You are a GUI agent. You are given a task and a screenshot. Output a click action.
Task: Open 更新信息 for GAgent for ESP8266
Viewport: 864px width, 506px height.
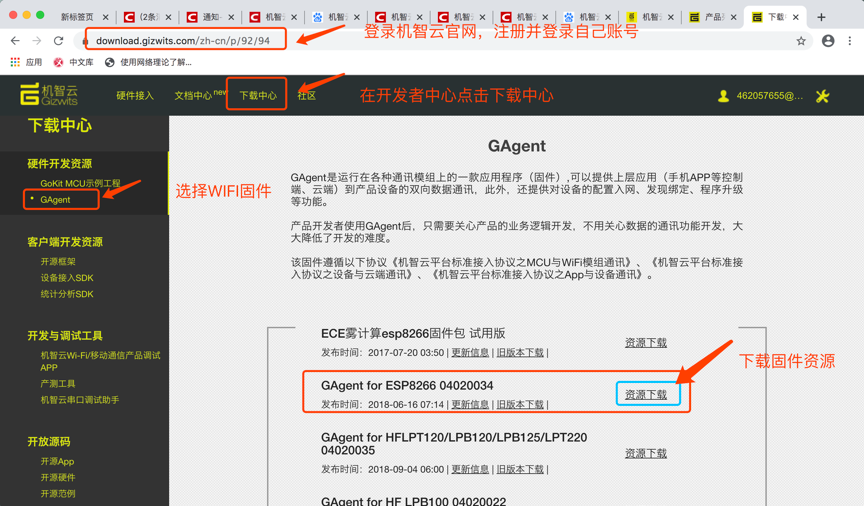click(470, 405)
